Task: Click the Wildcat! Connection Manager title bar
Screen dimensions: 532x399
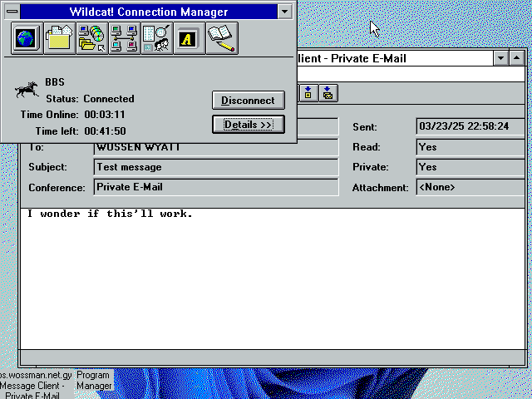Action: [149, 12]
